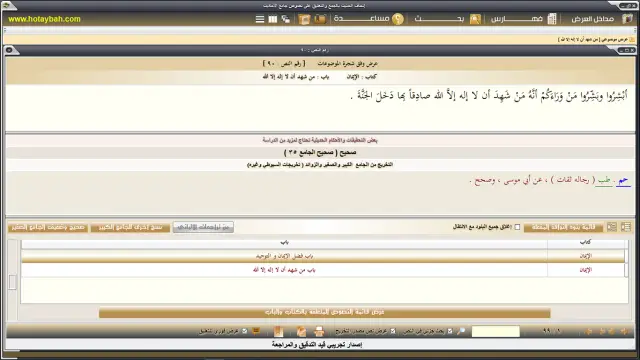Click the left scrollbar thumb of the table

13,282
